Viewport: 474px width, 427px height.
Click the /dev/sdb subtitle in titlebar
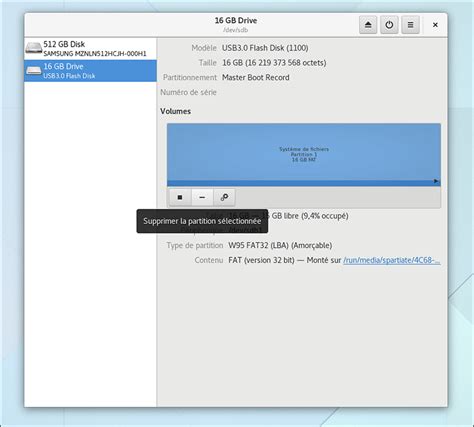coord(236,30)
